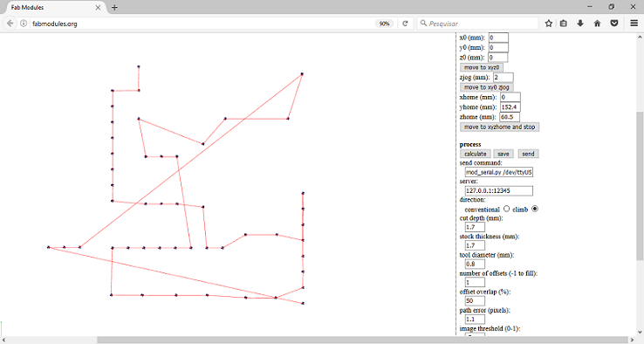Click the cut depth (mm) field
The width and height of the screenshot is (644, 344).
pos(475,227)
